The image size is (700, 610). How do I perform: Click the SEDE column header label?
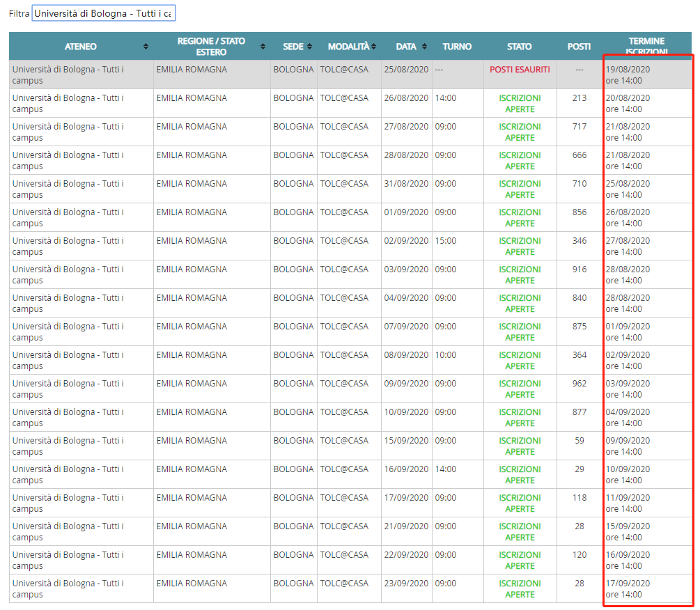293,47
